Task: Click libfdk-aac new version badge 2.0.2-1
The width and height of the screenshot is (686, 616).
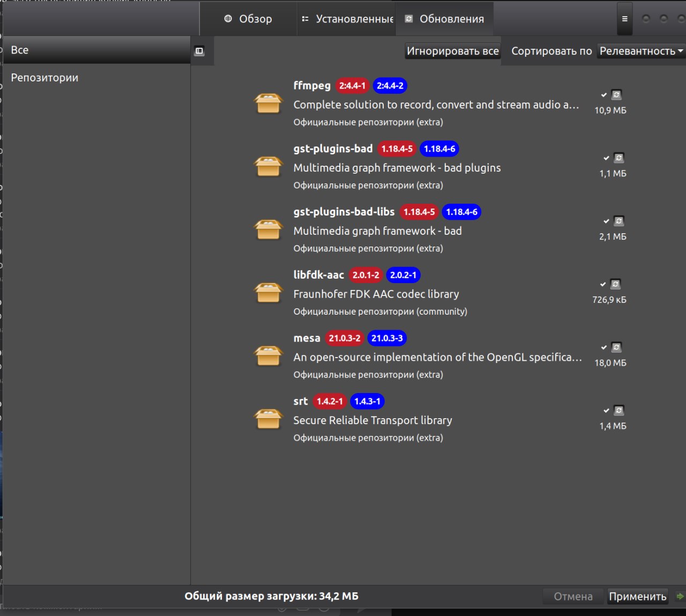Action: click(x=403, y=275)
